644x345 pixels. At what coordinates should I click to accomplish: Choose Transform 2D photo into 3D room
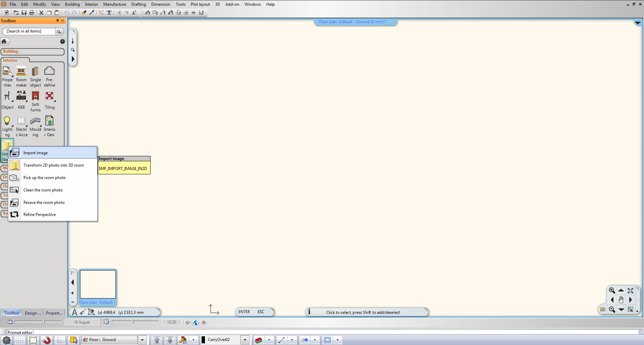[53, 165]
